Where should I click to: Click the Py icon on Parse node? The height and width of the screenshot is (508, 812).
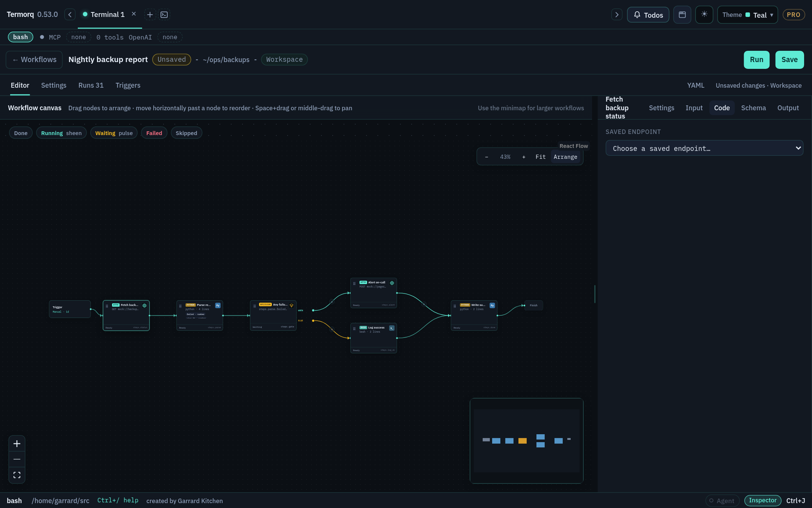[218, 306]
